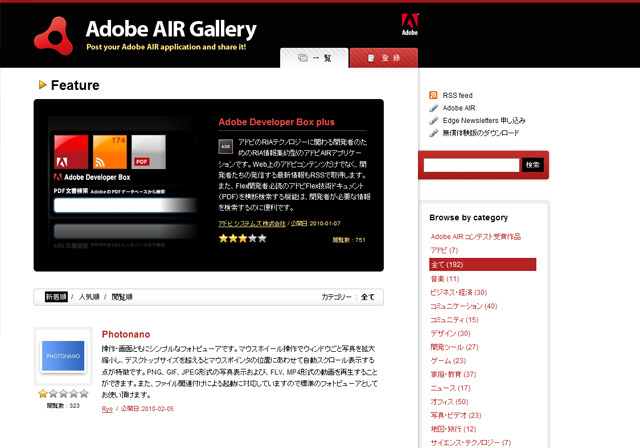Browse 音楽 (11) category

coord(445,279)
